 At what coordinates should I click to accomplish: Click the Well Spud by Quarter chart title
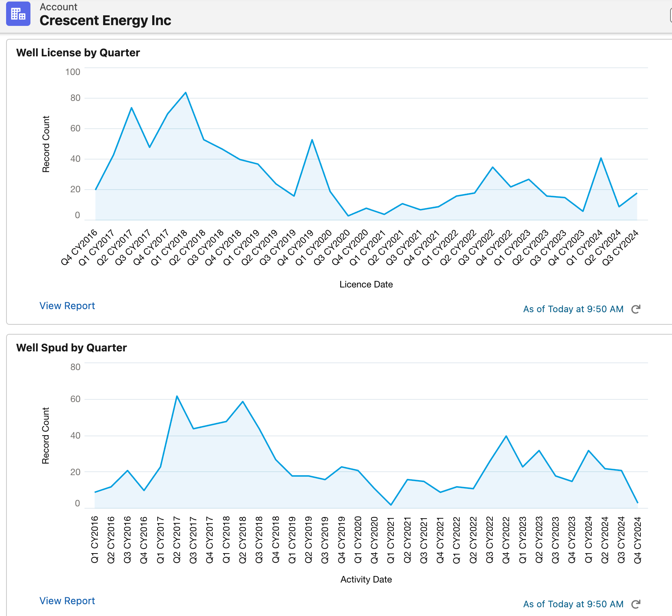tap(72, 347)
